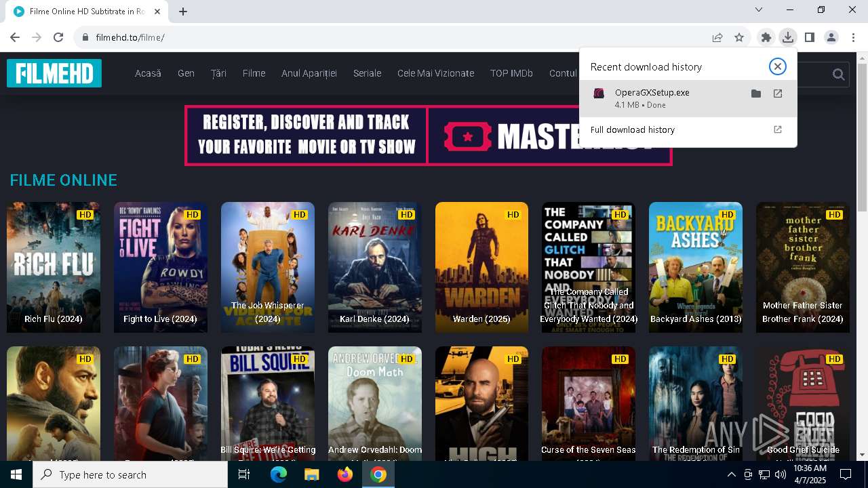Reload the current page
Viewport: 868px width, 488px height.
(58, 37)
